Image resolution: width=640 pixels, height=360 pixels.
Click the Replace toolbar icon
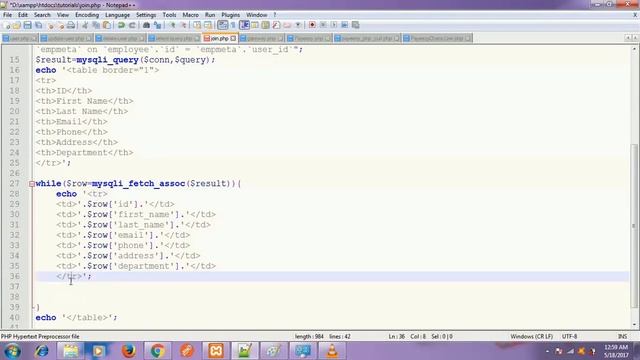[x=157, y=25]
